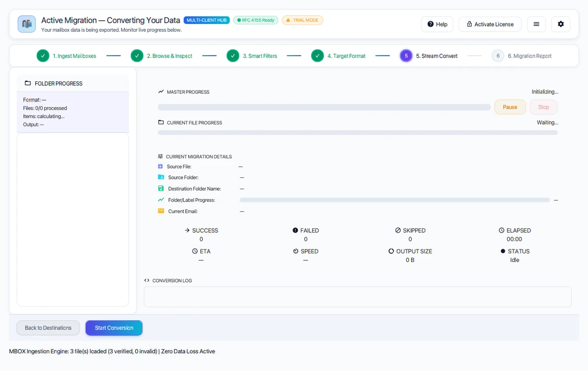The width and height of the screenshot is (588, 371).
Task: Click the Destination Folder Name save icon
Action: pyautogui.click(x=161, y=189)
